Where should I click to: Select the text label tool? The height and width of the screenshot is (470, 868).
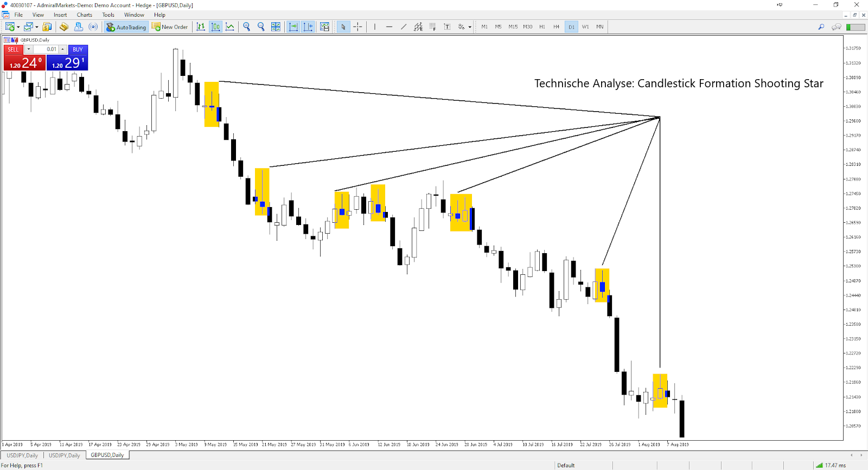point(447,27)
